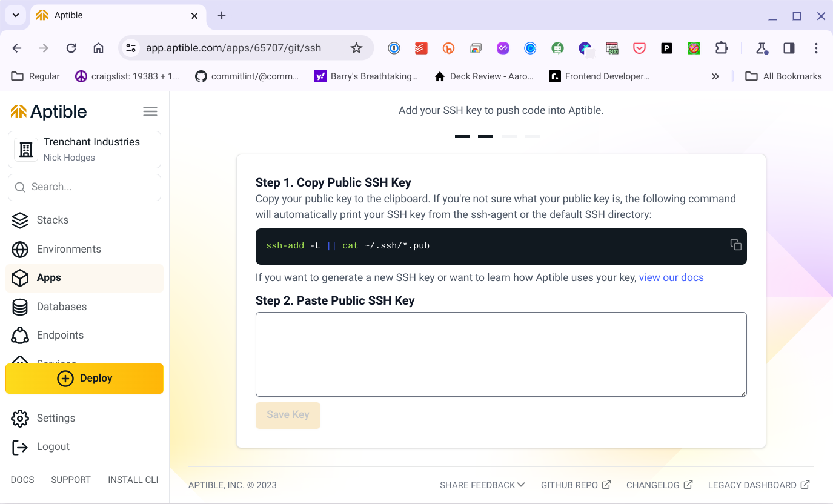Viewport: 833px width, 504px height.
Task: Select the Aptible browser tab
Action: pos(118,16)
